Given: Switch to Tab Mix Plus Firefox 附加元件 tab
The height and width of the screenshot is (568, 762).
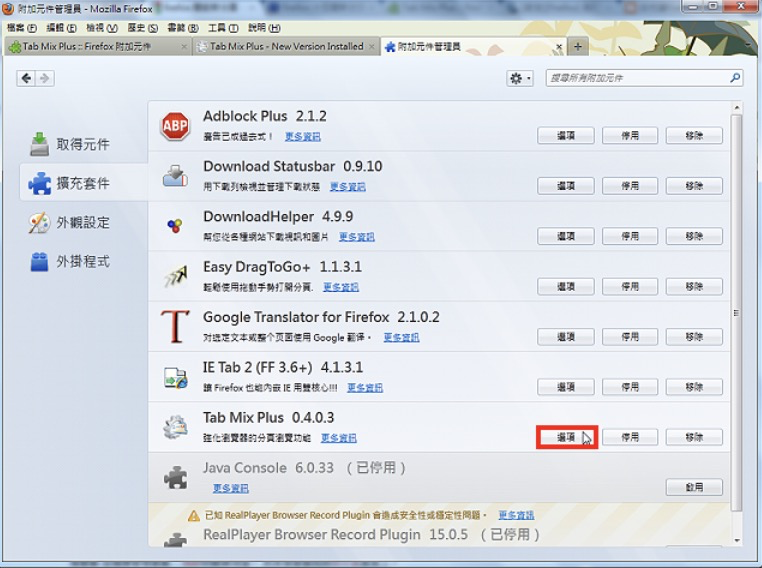Looking at the screenshot, I should pyautogui.click(x=97, y=47).
